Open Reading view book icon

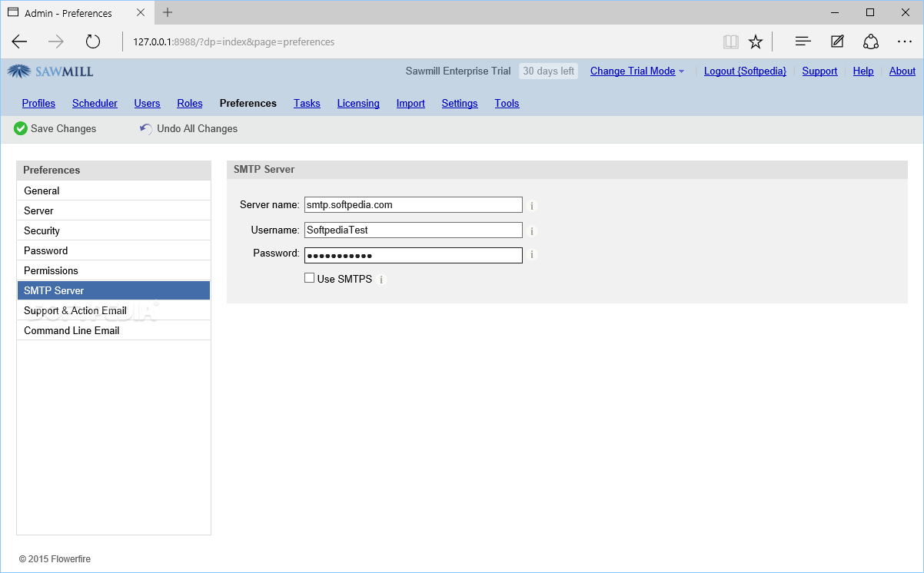tap(730, 41)
